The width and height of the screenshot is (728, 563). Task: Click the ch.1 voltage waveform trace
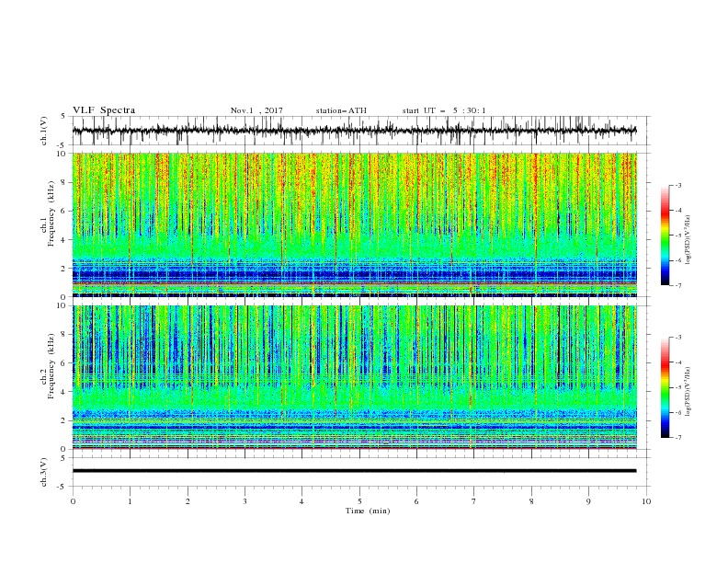pos(354,131)
